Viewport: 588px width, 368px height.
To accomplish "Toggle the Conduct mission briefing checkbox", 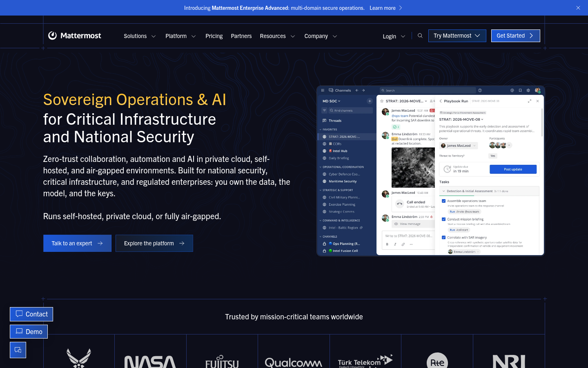I will [443, 219].
